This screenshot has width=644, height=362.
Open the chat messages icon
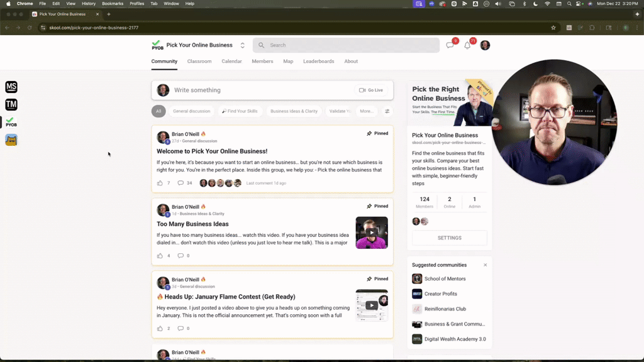(x=450, y=45)
